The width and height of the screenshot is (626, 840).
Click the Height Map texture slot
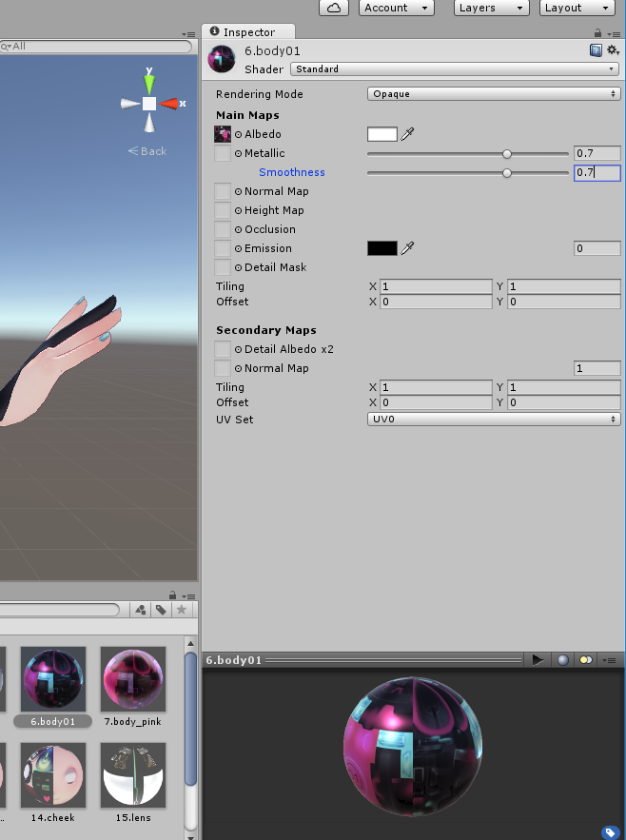point(223,210)
